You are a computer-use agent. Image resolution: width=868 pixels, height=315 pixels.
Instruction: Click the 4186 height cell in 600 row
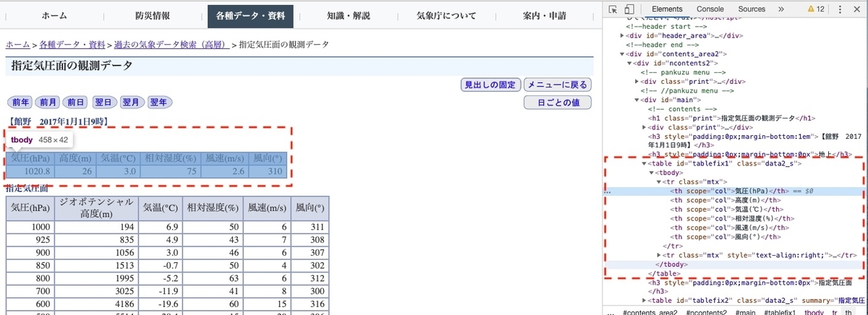tap(95, 306)
